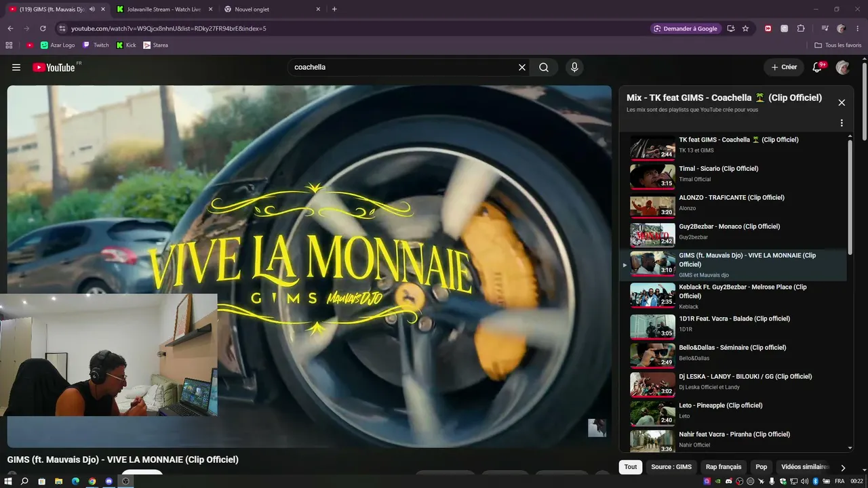Open OBS Studio from the taskbar
The height and width of the screenshot is (488, 868).
(125, 481)
